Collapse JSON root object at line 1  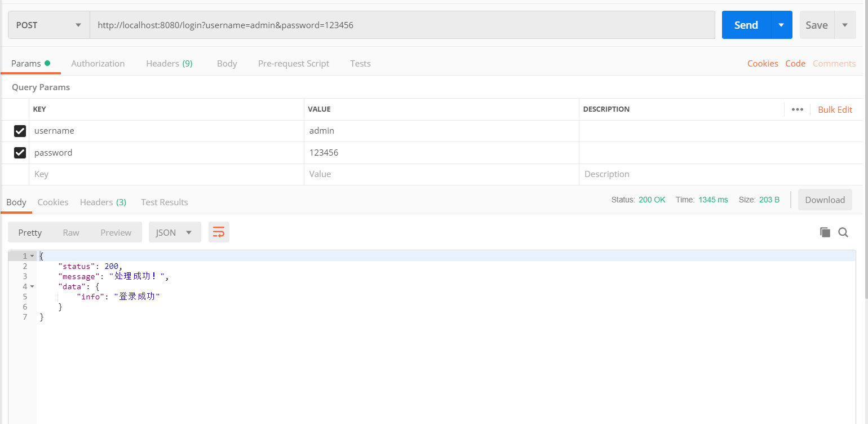click(32, 256)
